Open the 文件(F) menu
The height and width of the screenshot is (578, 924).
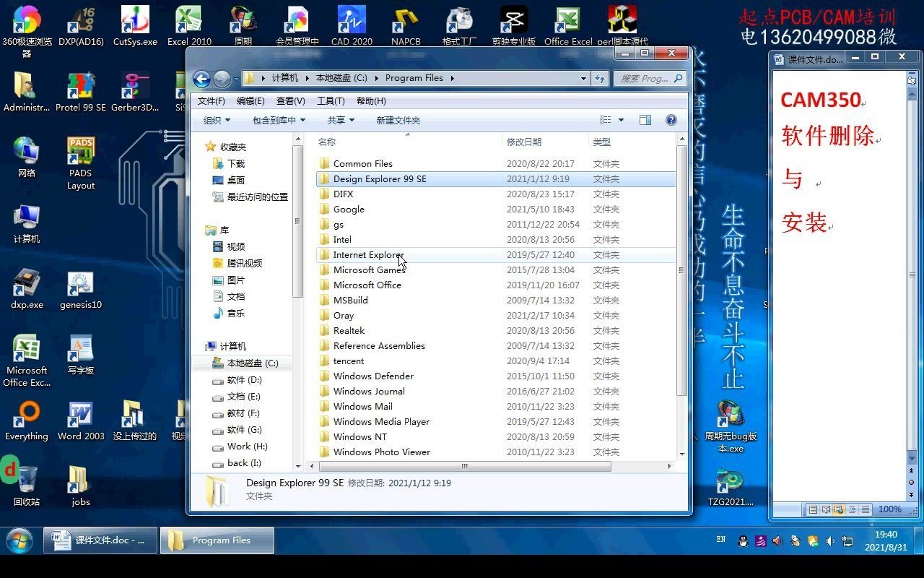pos(210,100)
